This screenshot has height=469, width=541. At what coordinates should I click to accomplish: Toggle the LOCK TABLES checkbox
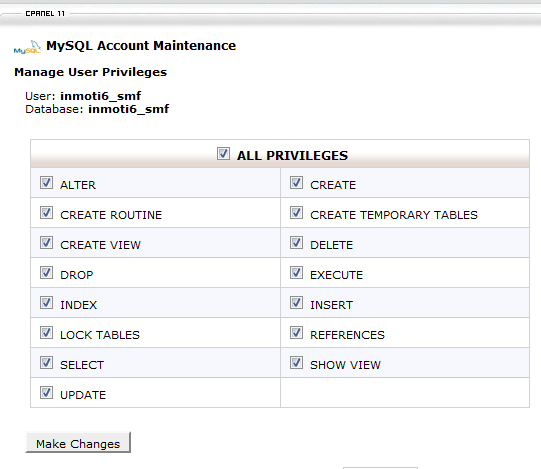[46, 333]
